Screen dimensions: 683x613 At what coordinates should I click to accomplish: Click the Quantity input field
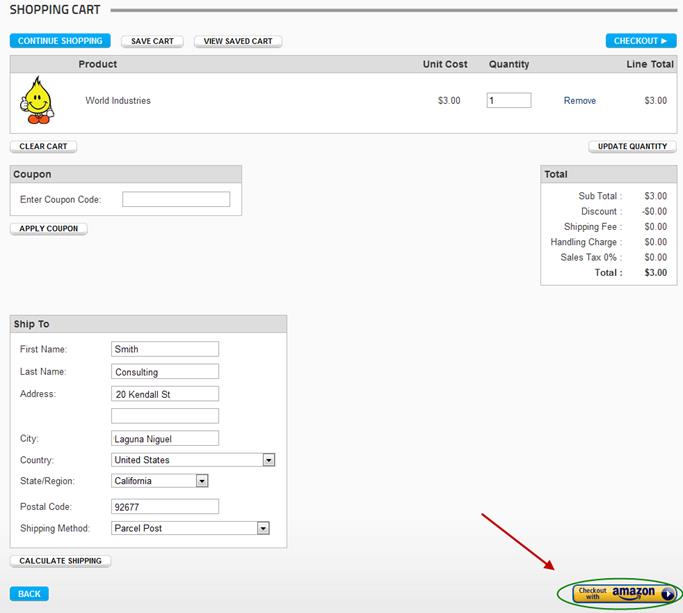tap(508, 101)
